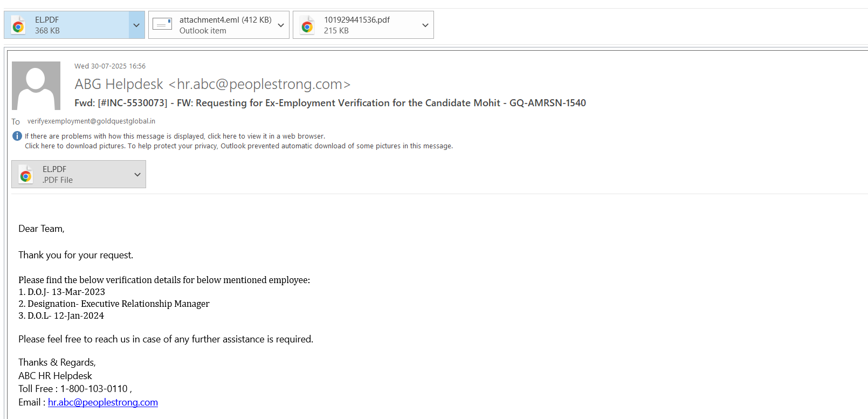Click the Chrome PDF icon of the inline EL.PDF attachment
Image resolution: width=868 pixels, height=419 pixels.
coord(26,175)
